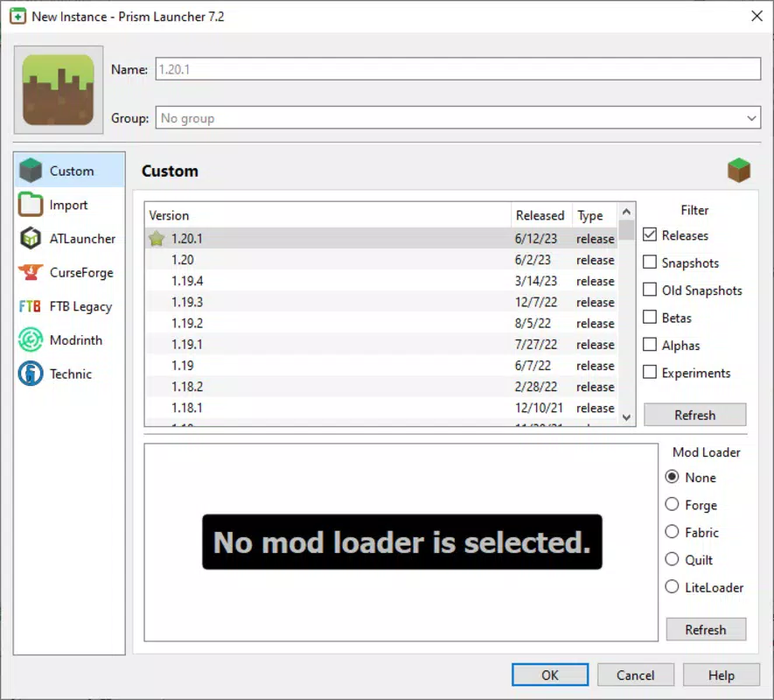Click the CurseForge anvil icon
The width and height of the screenshot is (774, 700).
[31, 272]
